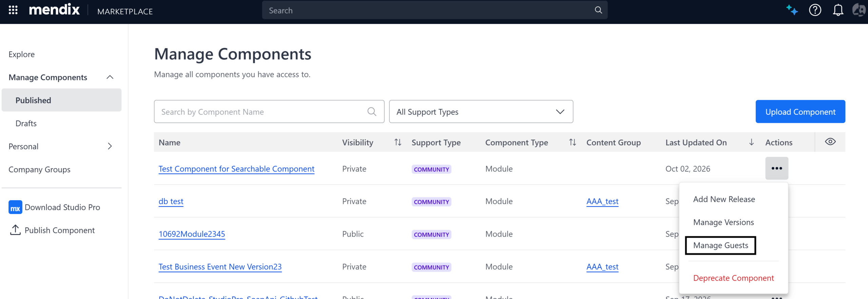This screenshot has height=299, width=868.
Task: Open Explore in sidebar
Action: (x=21, y=55)
